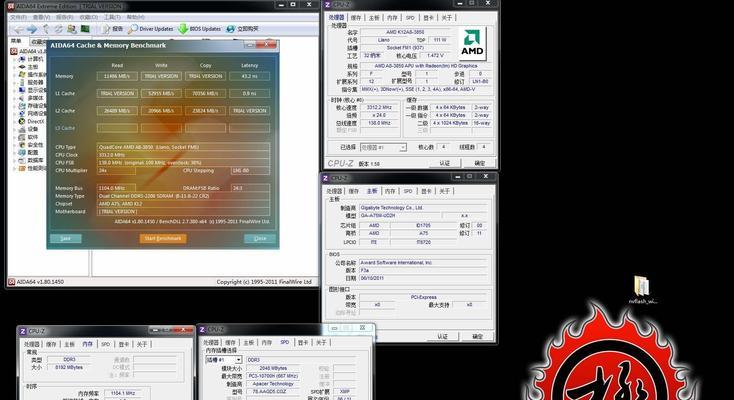This screenshot has height=400, width=734.
Task: Click the Back arrow in AIDA64 toolbar
Action: pos(18,29)
